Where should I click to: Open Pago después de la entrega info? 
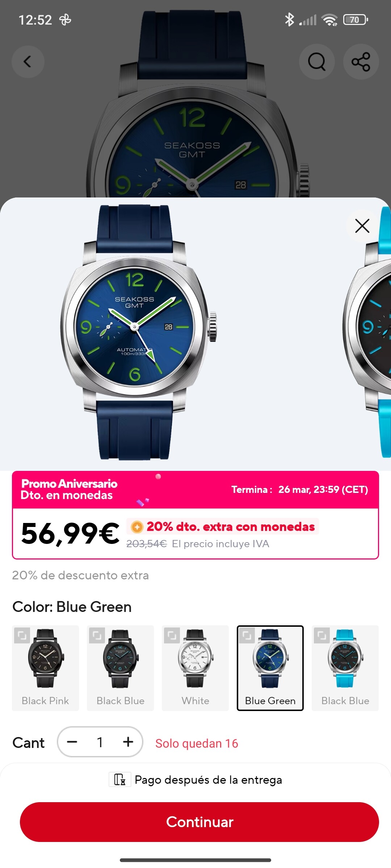click(195, 780)
